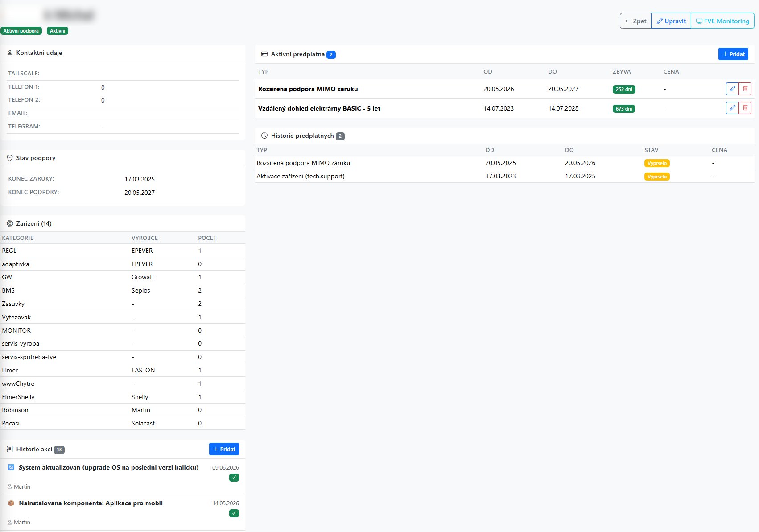The image size is (759, 532).
Task: Click the VYROBCE column header
Action: pos(144,238)
